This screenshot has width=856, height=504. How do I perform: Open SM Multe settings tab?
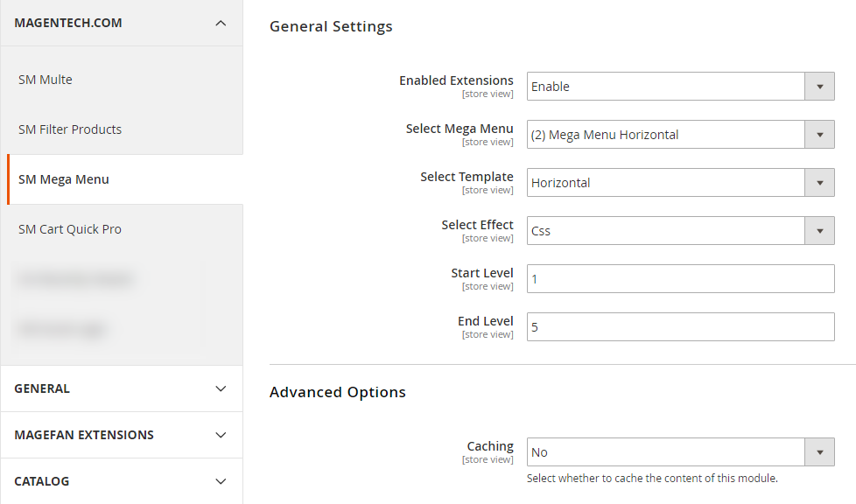[x=46, y=80]
